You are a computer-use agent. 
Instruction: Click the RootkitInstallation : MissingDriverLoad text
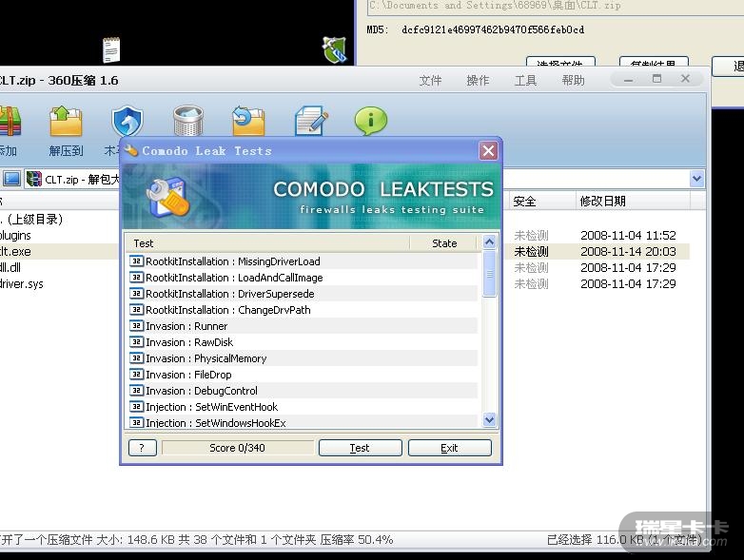233,261
